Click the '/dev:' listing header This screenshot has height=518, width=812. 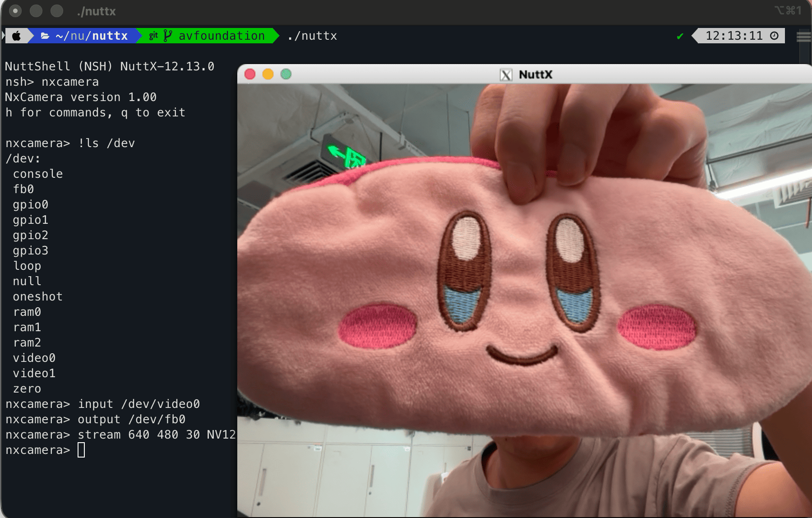click(23, 158)
